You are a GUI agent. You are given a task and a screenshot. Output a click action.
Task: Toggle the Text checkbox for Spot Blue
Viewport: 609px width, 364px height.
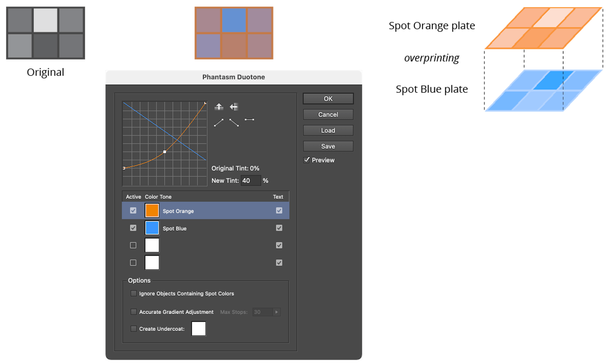coord(279,228)
